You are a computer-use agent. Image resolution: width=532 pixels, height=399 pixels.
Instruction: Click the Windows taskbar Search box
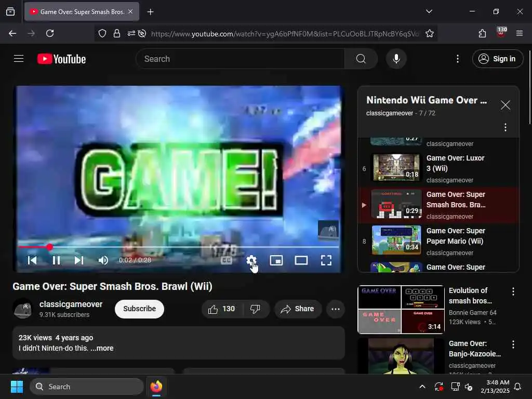click(x=87, y=387)
